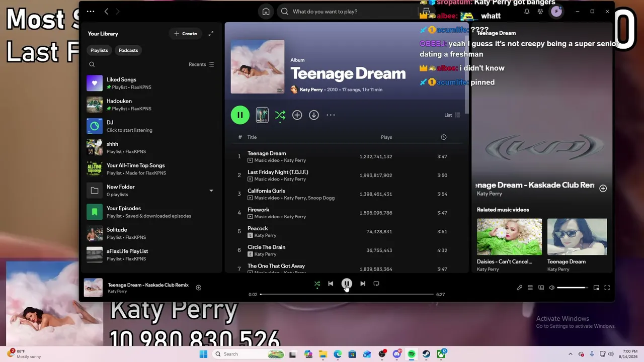Mute the volume speaker icon

coord(552,288)
